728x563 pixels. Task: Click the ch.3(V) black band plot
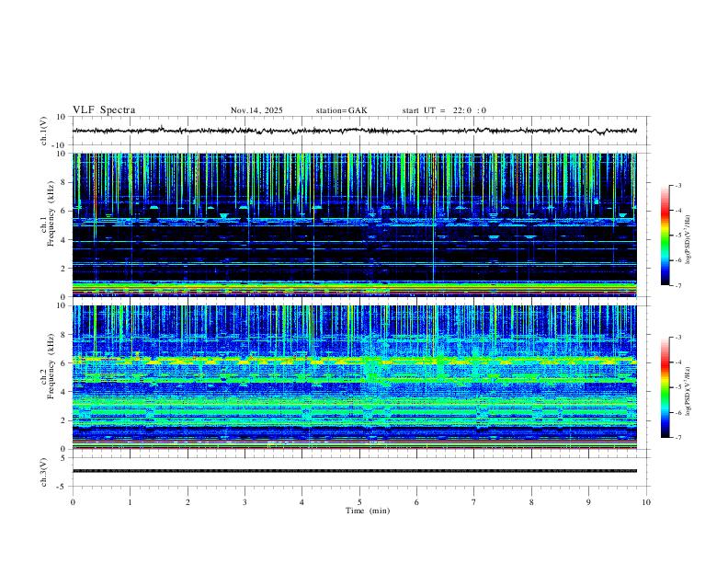(355, 471)
